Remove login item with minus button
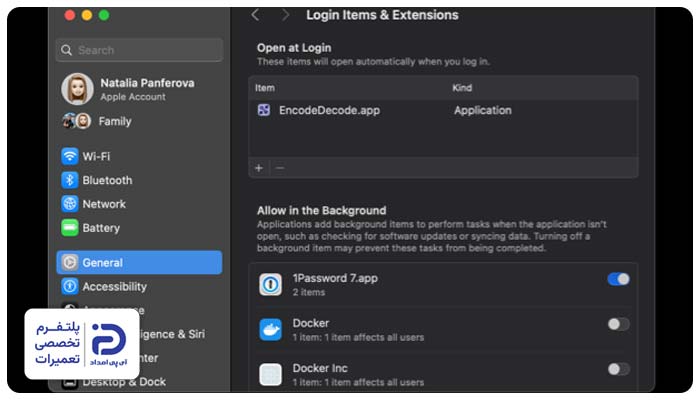The width and height of the screenshot is (700, 400). (280, 168)
